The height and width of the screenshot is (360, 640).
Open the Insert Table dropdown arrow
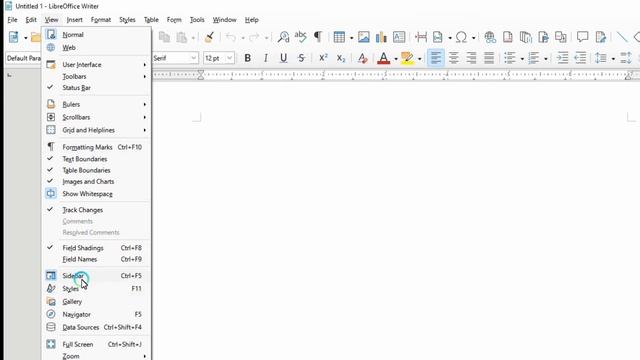click(351, 38)
